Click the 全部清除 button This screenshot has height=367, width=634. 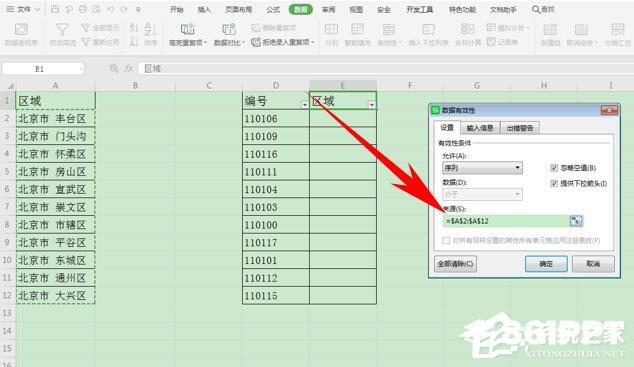tap(455, 264)
